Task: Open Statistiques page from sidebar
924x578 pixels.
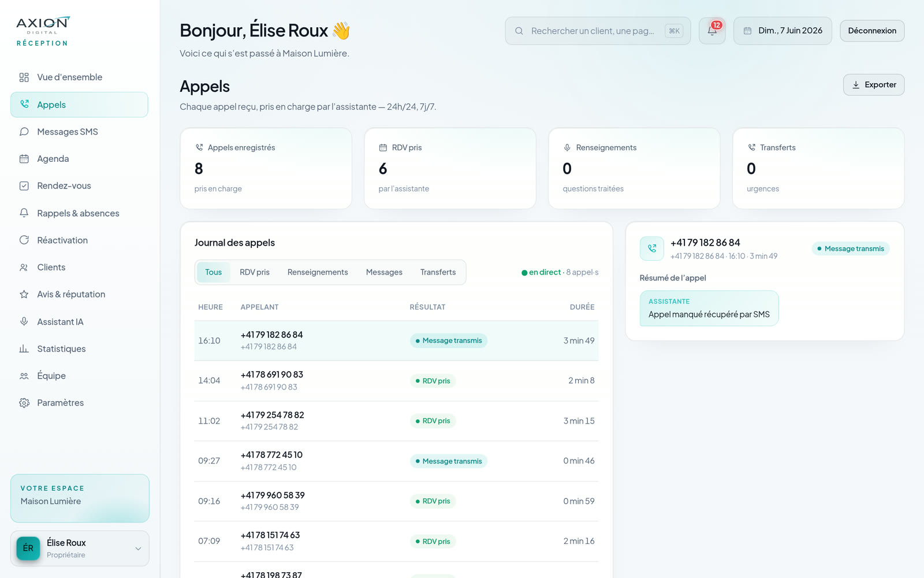Action: (79, 349)
